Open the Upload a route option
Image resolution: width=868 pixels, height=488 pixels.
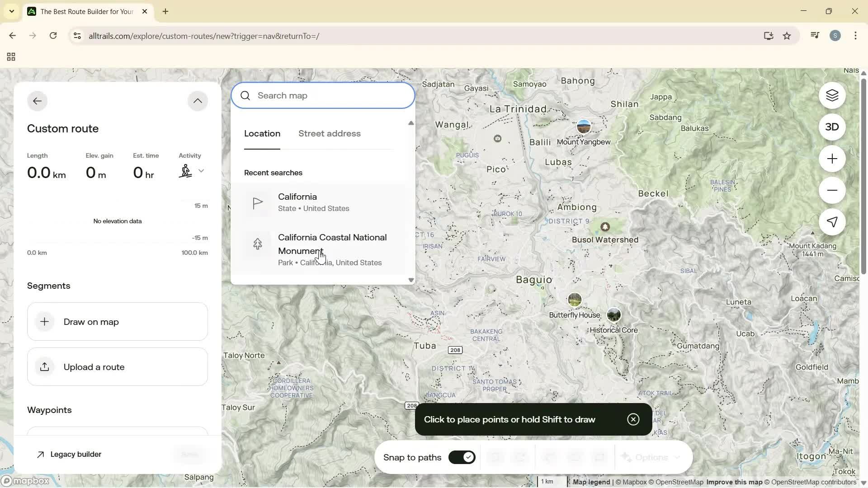click(118, 366)
